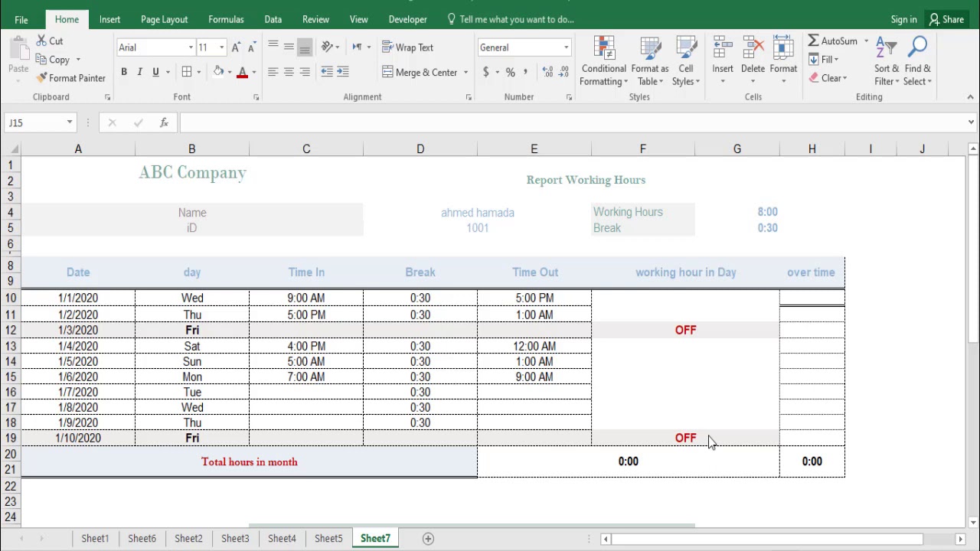Viewport: 980px width, 551px height.
Task: Open Format as Table gallery
Action: 650,61
